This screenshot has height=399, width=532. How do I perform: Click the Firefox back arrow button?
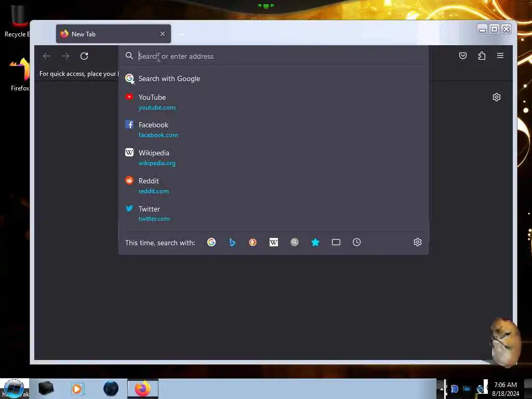click(x=47, y=56)
